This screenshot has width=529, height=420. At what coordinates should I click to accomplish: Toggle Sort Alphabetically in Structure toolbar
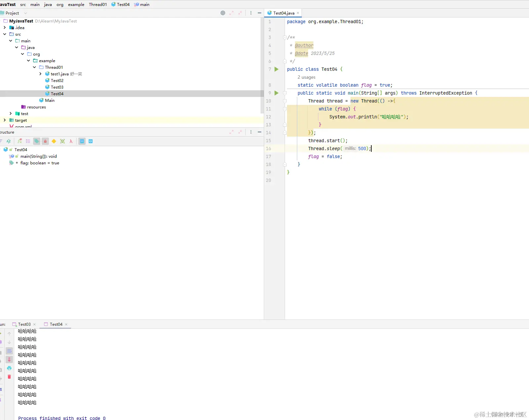click(9, 141)
